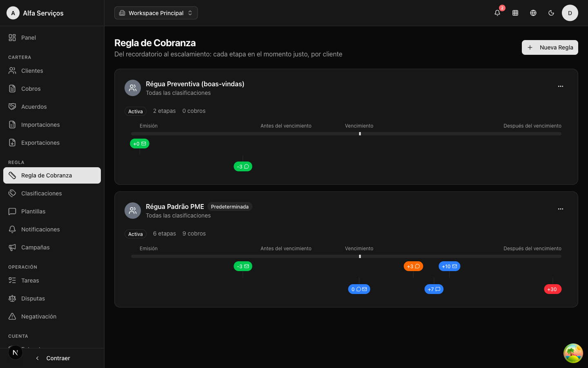Viewport: 588px width, 368px height.
Task: Select the +30 red stage marker
Action: (x=553, y=289)
